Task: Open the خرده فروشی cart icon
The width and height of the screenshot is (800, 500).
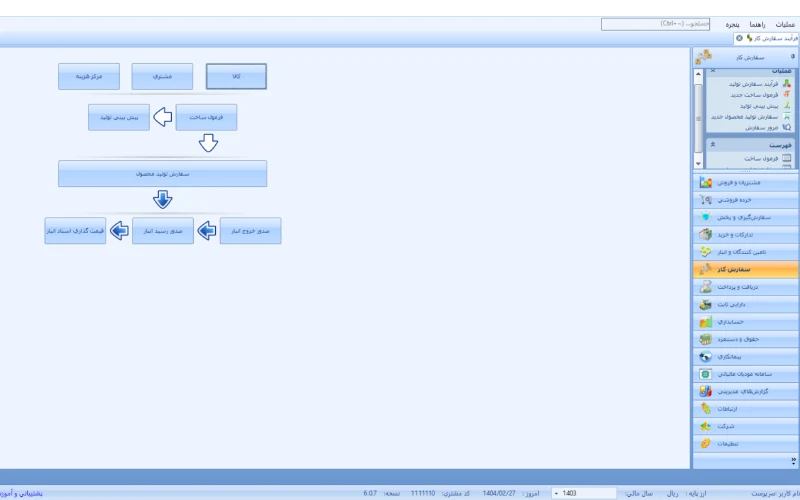Action: click(x=706, y=199)
